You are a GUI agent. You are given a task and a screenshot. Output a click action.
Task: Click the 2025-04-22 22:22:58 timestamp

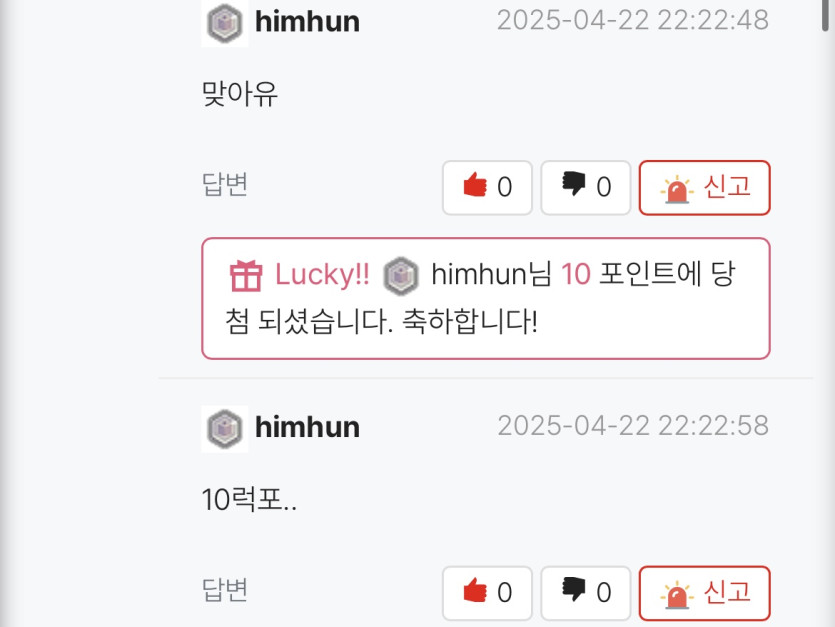click(x=633, y=426)
